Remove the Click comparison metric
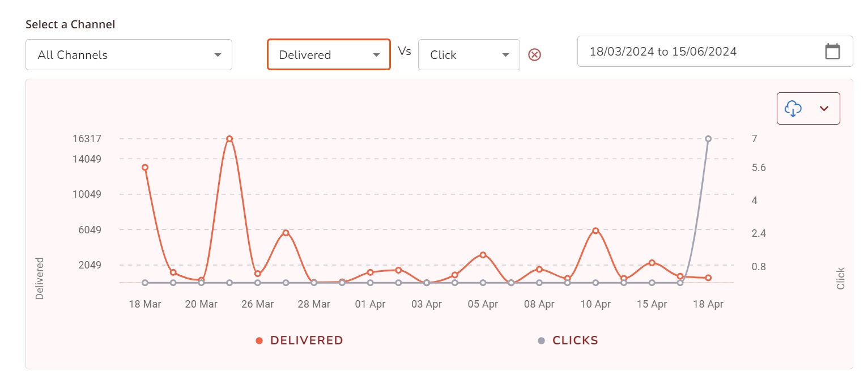Image resolution: width=868 pixels, height=371 pixels. point(535,54)
